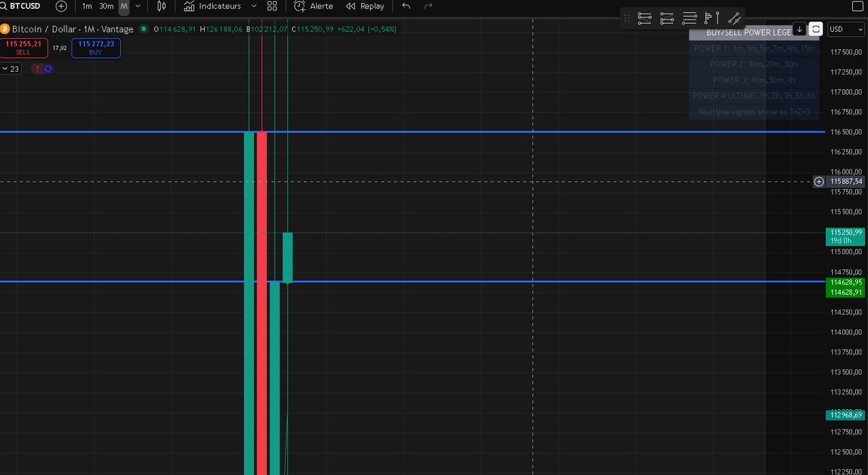Click the down arrow price scale button

tap(799, 29)
